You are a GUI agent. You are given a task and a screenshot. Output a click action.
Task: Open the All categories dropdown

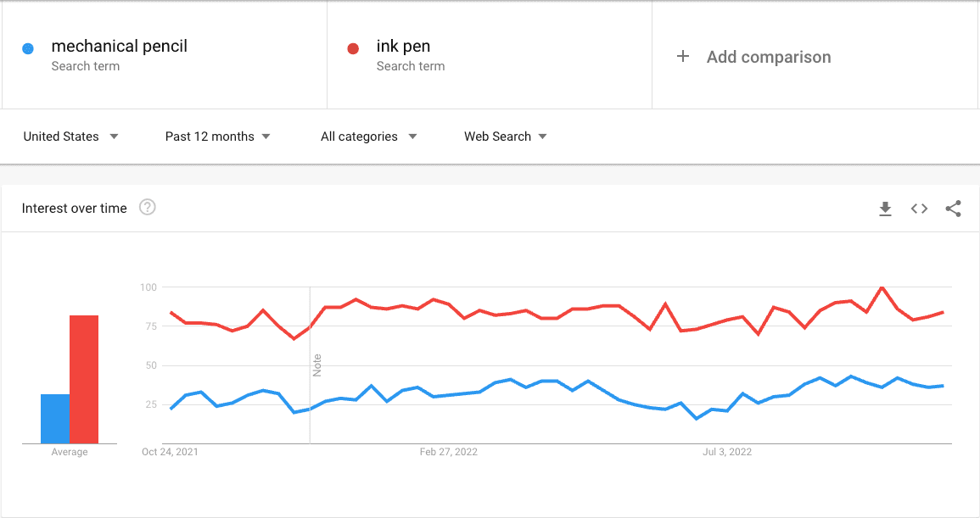click(368, 136)
